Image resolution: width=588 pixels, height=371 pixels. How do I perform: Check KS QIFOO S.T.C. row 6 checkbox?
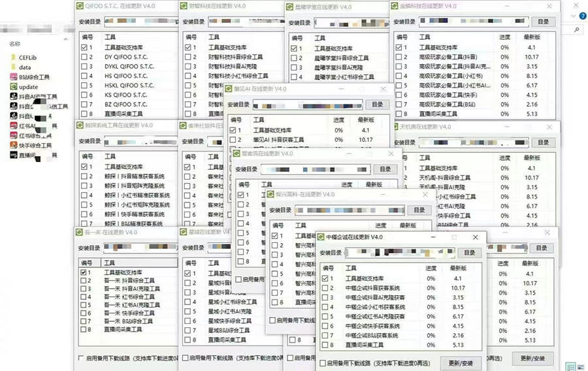[x=84, y=95]
